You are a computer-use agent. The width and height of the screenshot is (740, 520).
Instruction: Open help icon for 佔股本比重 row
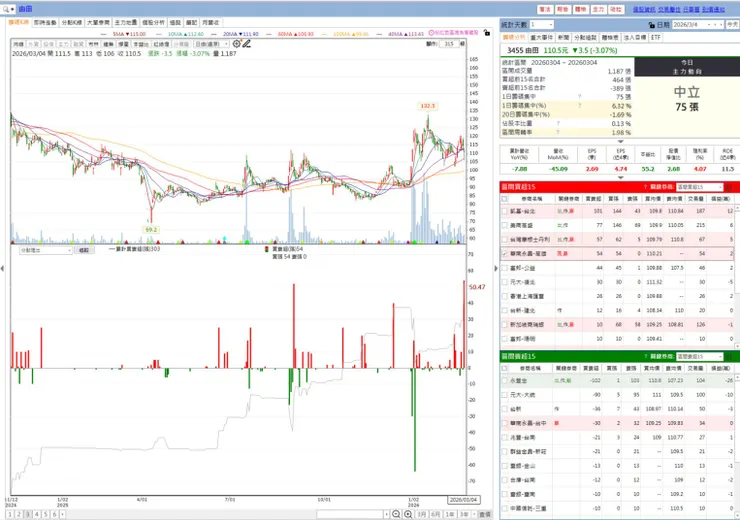[x=558, y=123]
